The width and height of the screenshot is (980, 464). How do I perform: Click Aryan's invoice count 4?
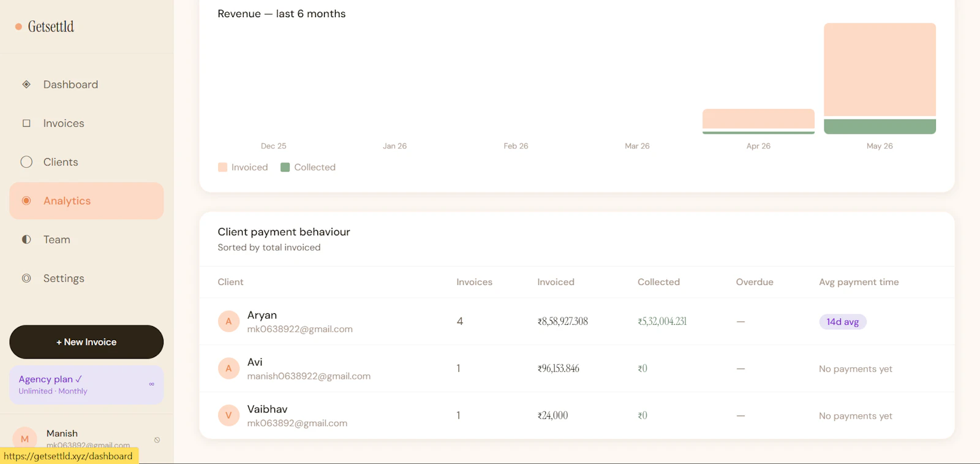(x=460, y=321)
